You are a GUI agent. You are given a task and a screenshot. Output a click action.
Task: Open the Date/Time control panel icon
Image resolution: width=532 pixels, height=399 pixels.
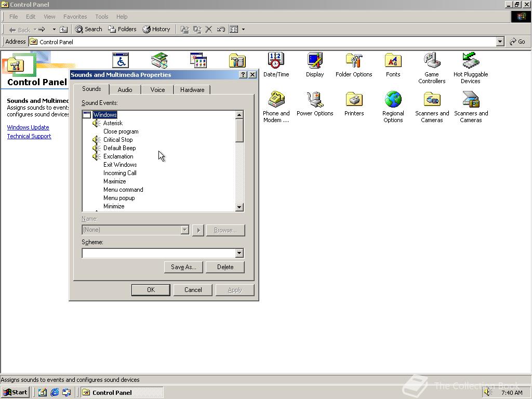tap(276, 65)
